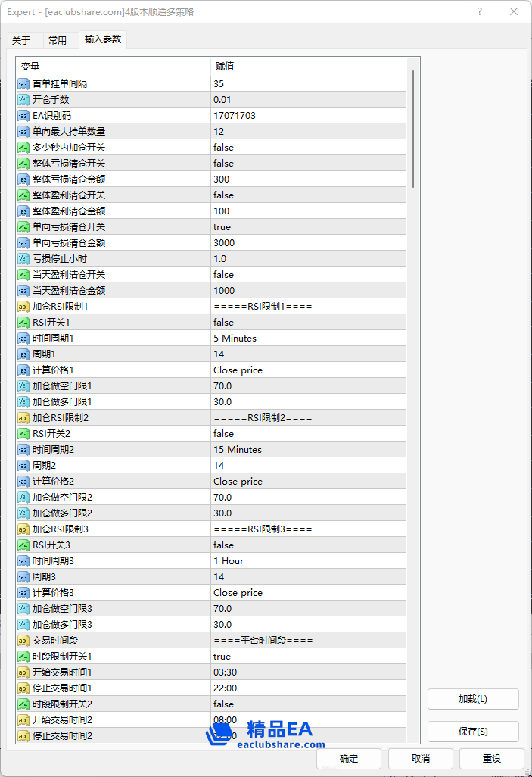Screen dimensions: 532x777
Task: Click the boolean icon beside 整体亏损清仓开关
Action: (x=23, y=163)
